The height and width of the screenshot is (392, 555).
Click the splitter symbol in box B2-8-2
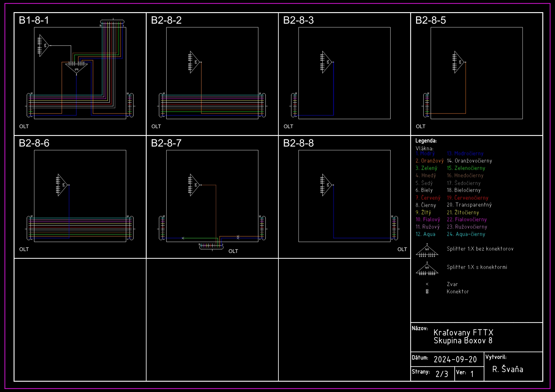(x=194, y=62)
